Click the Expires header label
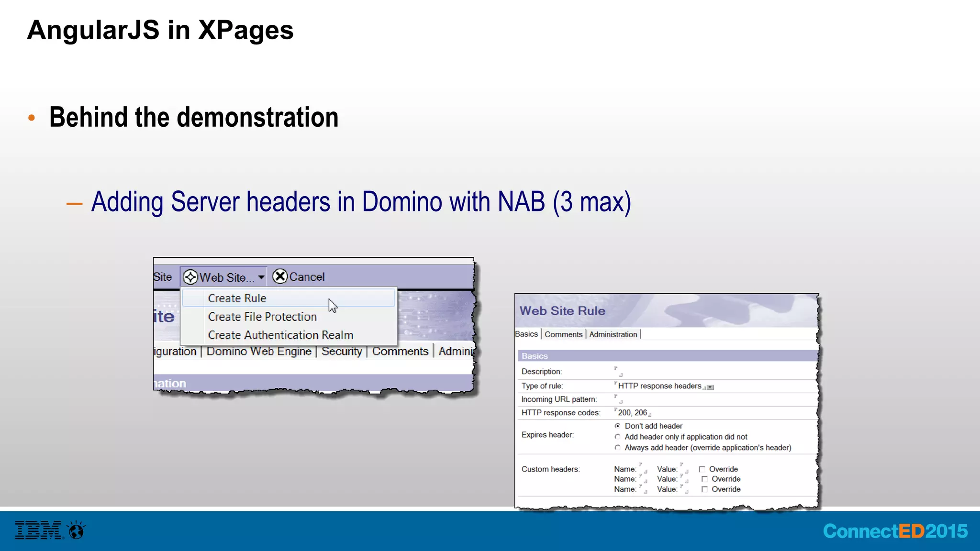 click(547, 435)
